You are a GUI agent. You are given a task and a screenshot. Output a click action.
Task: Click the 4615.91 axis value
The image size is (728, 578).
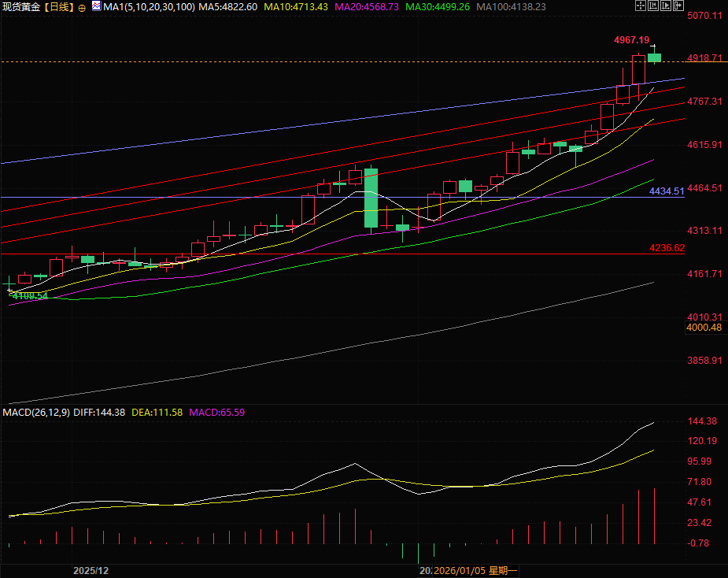(705, 145)
